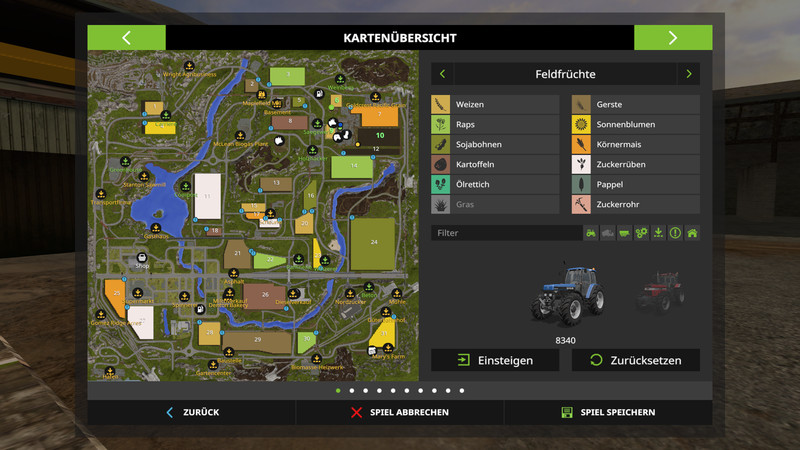Click the Zurücksetzen button

635,360
